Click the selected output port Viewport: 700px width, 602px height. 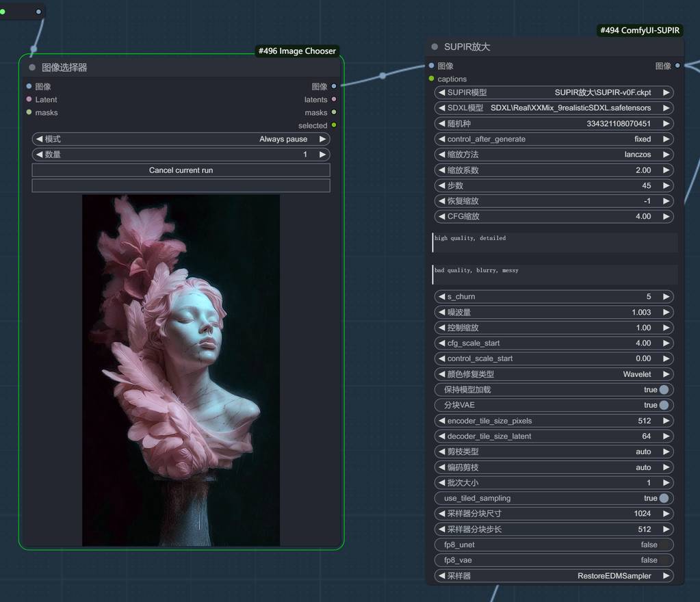tap(334, 125)
